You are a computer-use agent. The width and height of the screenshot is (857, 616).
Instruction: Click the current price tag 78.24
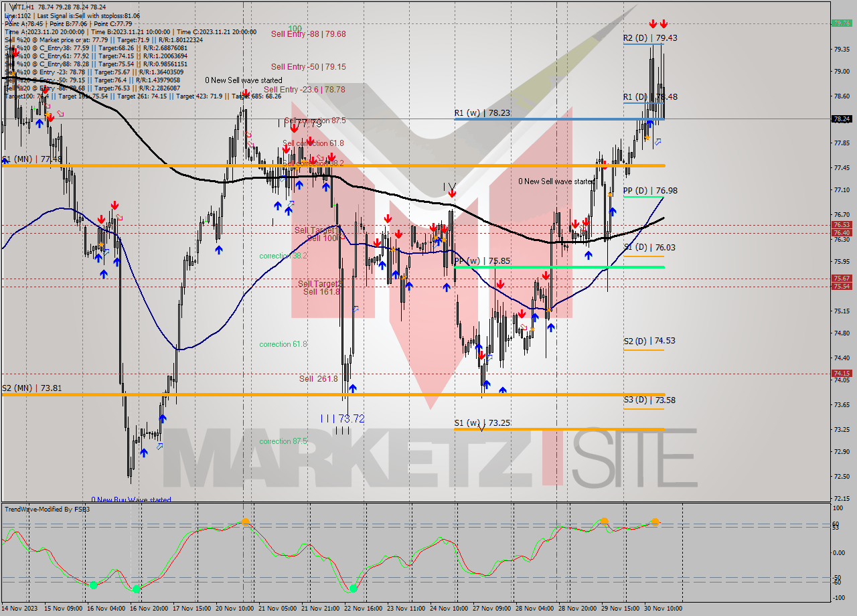click(x=842, y=119)
